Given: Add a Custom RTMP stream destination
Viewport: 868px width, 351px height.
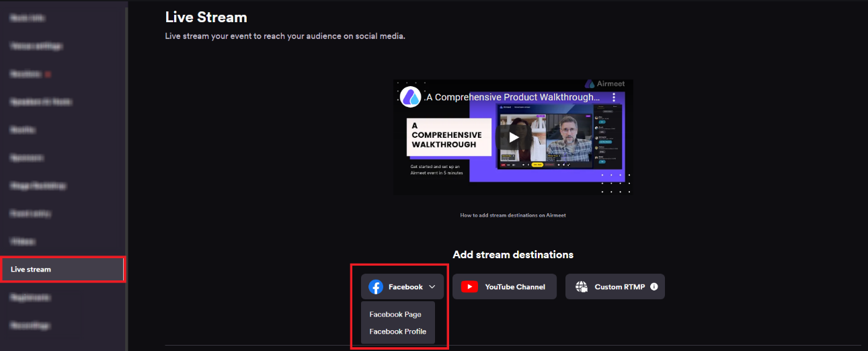Looking at the screenshot, I should [x=615, y=286].
